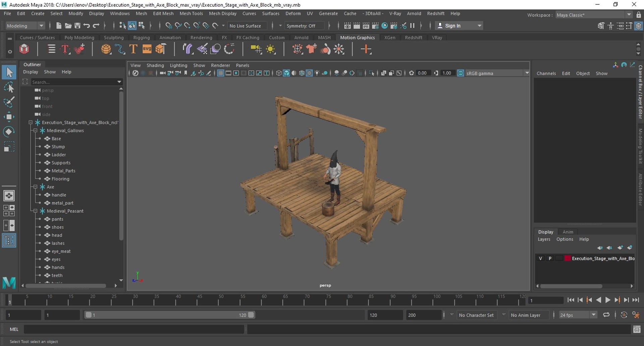Collapse the Medieval_Gallows group
Image resolution: width=644 pixels, height=346 pixels.
pos(35,130)
